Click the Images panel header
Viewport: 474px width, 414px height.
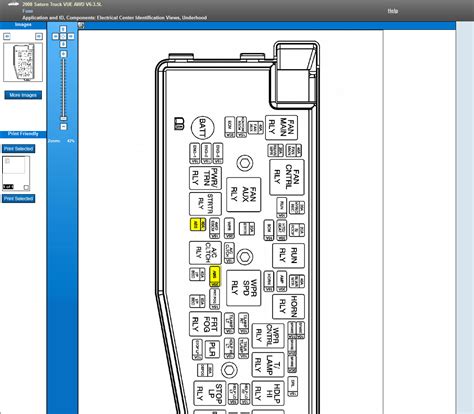(x=23, y=25)
